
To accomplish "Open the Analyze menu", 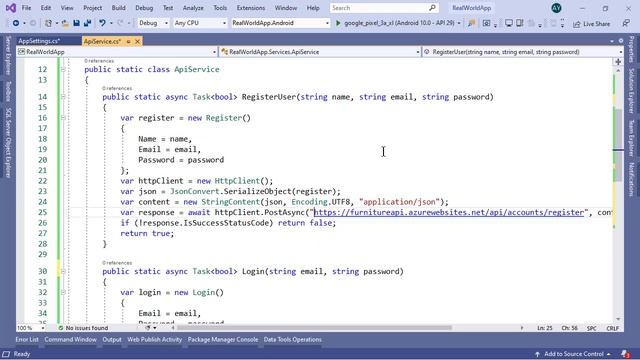I will 193,8.
